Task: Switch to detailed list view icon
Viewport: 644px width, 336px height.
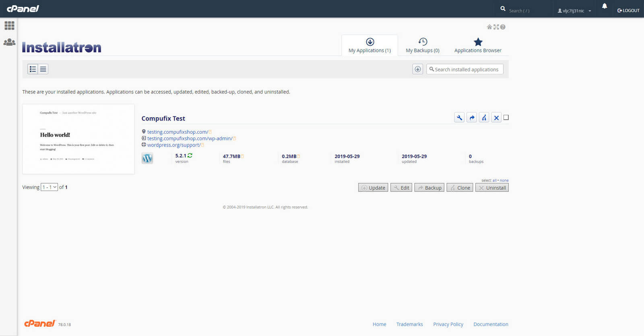Action: tap(33, 69)
